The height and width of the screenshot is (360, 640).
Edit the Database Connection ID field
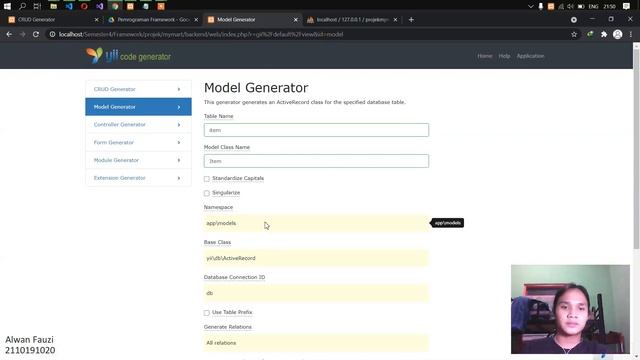tap(316, 293)
